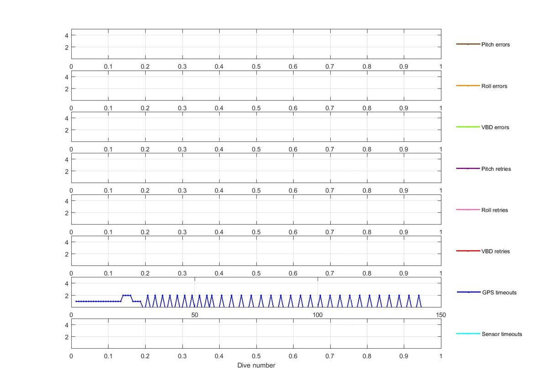Click the "0.6" tick label under Sensor timeouts plot
This screenshot has width=548, height=392.
[293, 356]
